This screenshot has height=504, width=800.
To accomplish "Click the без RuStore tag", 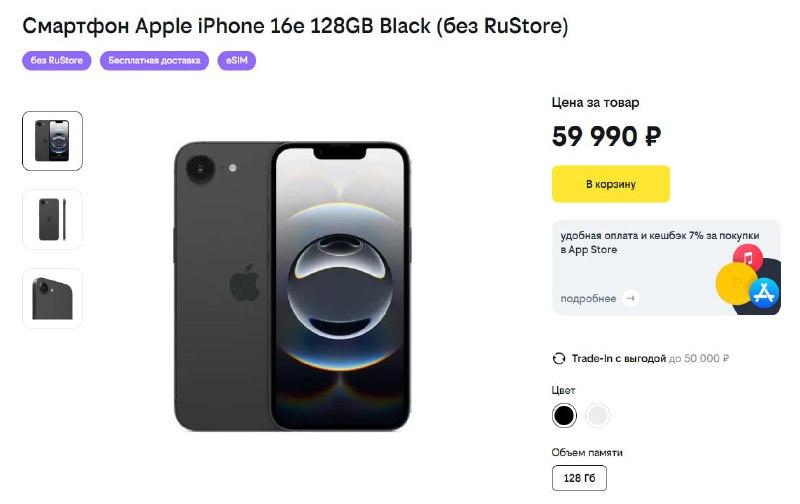I will (x=57, y=61).
